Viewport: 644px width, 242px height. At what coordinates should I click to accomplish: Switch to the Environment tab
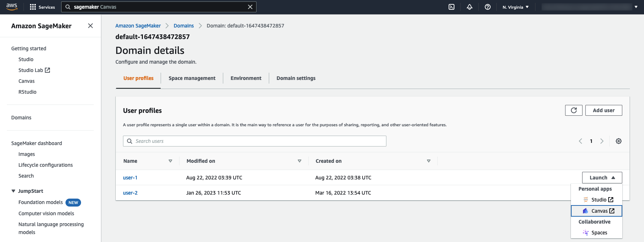(246, 78)
